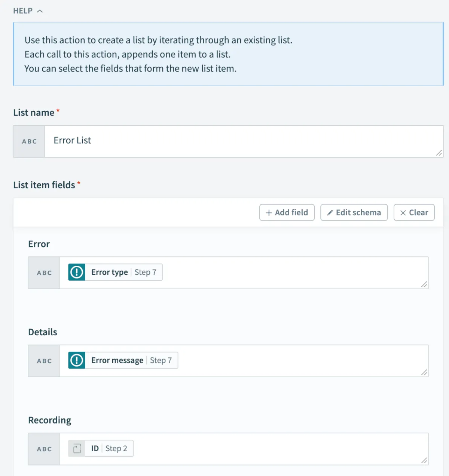This screenshot has width=449, height=476.
Task: Click the Error message pill's alert icon
Action: (77, 360)
